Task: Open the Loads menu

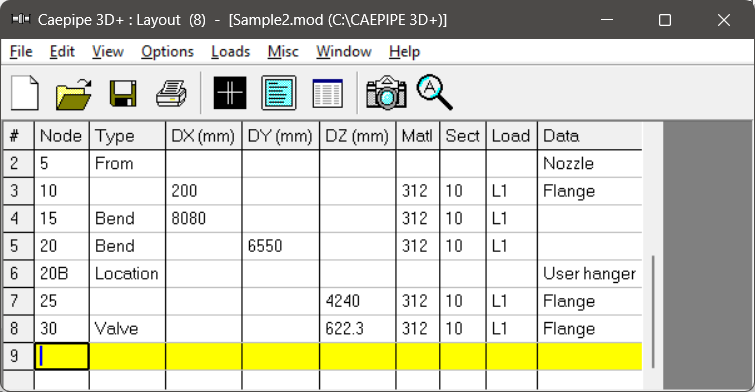Action: click(231, 52)
